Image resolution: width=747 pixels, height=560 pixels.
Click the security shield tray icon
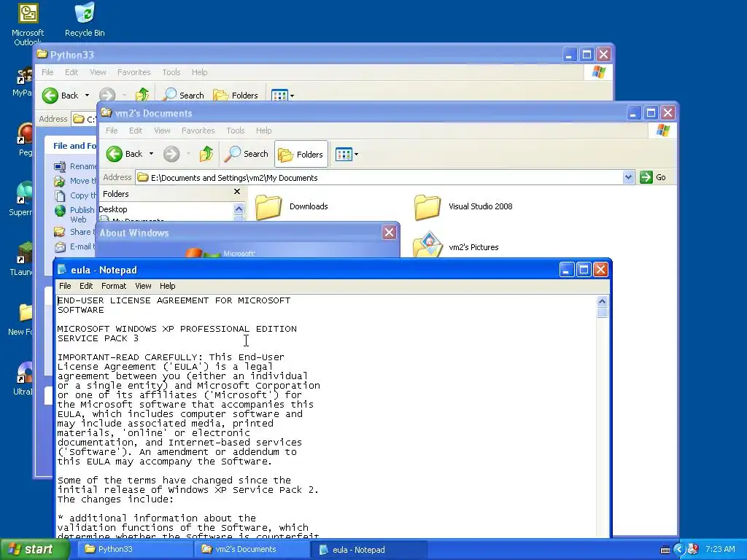pyautogui.click(x=693, y=549)
